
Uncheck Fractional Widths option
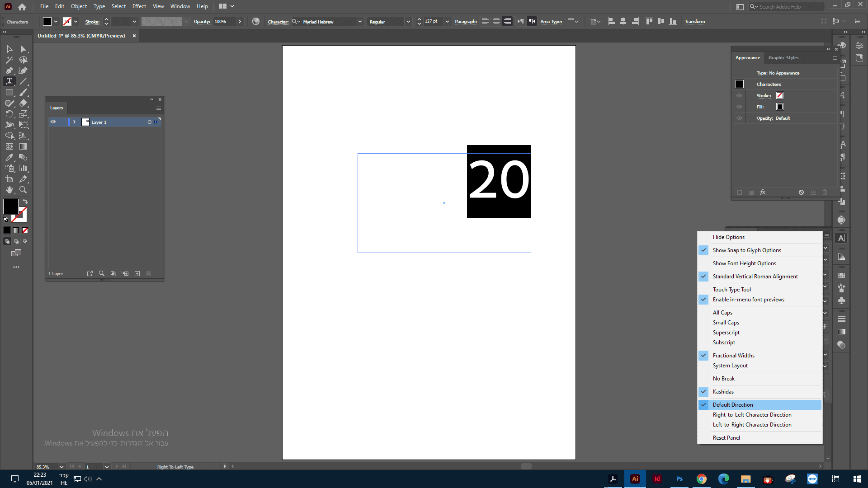(x=733, y=356)
